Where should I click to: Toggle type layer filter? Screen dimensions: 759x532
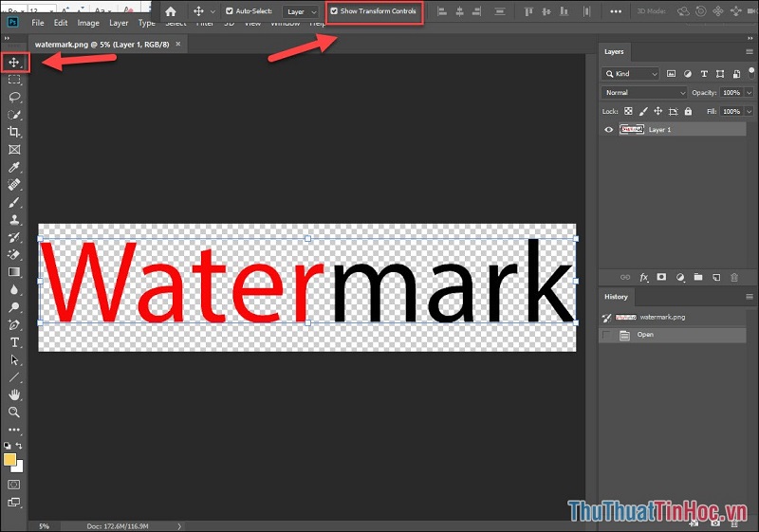704,74
